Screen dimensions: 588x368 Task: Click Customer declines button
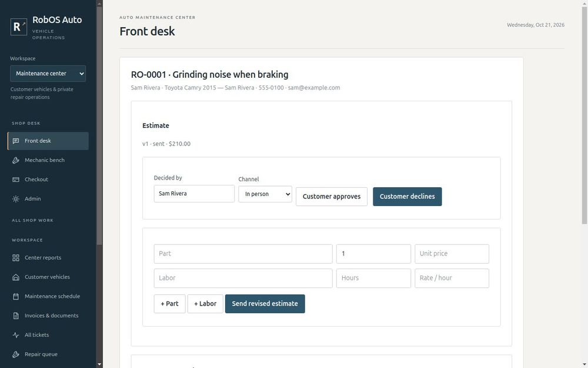tap(407, 197)
